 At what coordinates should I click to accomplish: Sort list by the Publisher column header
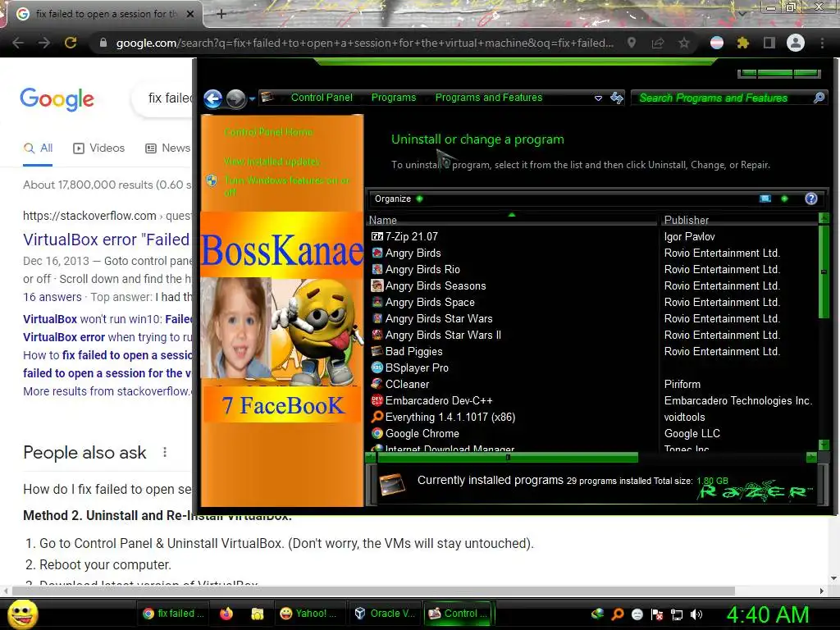coord(739,220)
